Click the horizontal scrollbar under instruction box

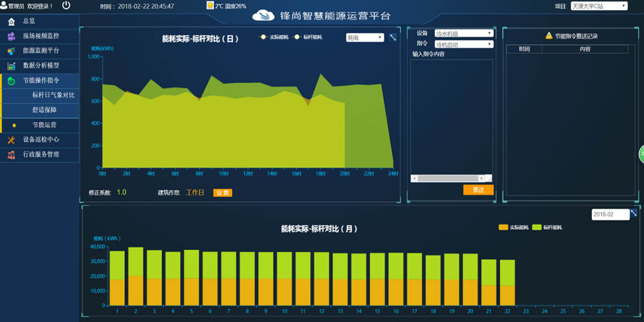[x=448, y=178]
